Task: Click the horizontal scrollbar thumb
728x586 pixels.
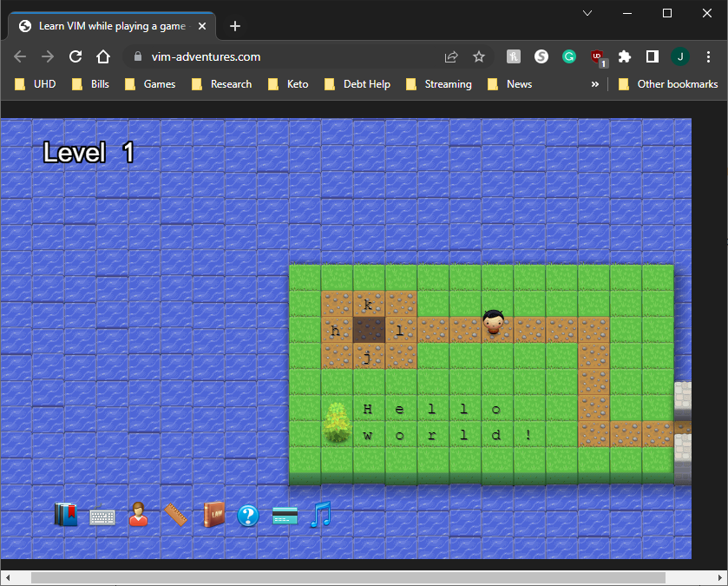Action: (x=348, y=577)
